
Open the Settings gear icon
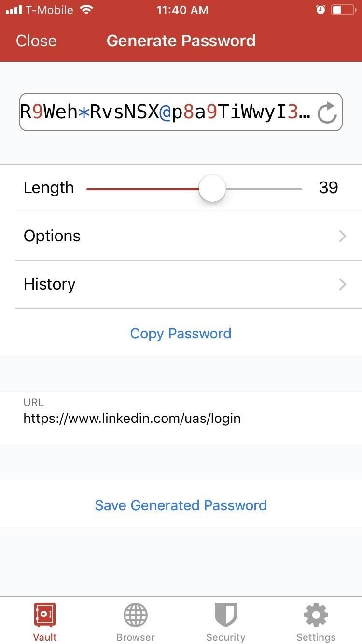[316, 615]
